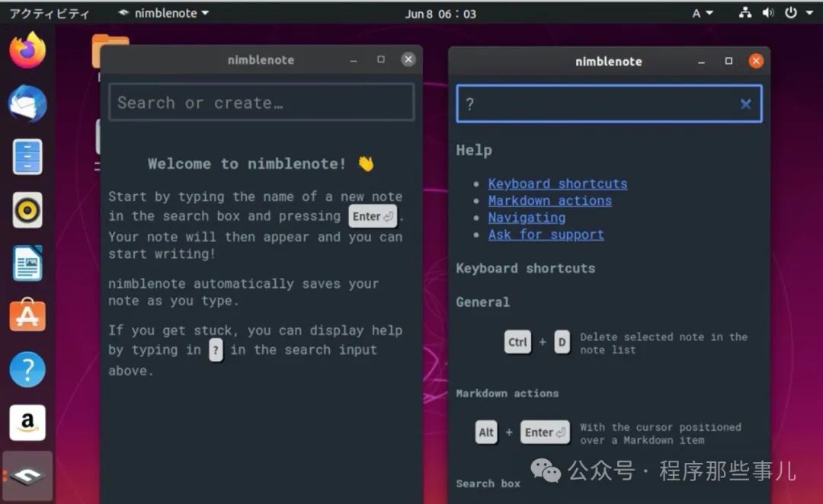
Task: Click the '?' key badge in welcome text
Action: (x=216, y=349)
